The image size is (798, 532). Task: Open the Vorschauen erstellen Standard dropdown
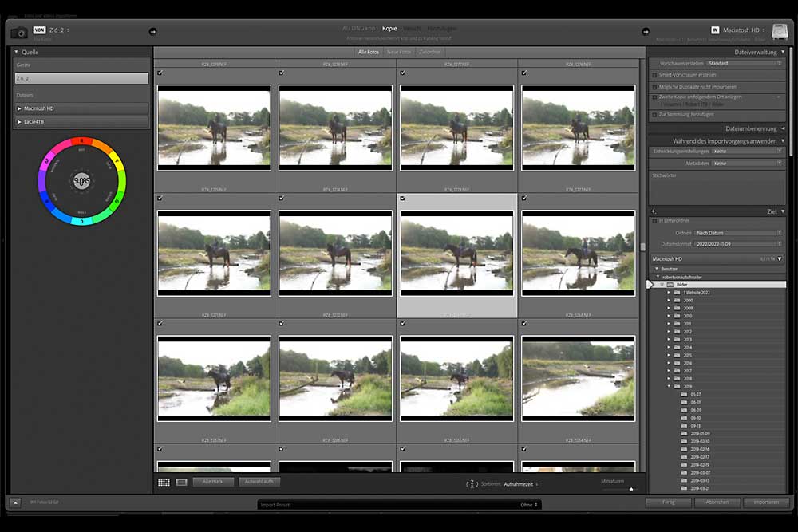(x=744, y=64)
